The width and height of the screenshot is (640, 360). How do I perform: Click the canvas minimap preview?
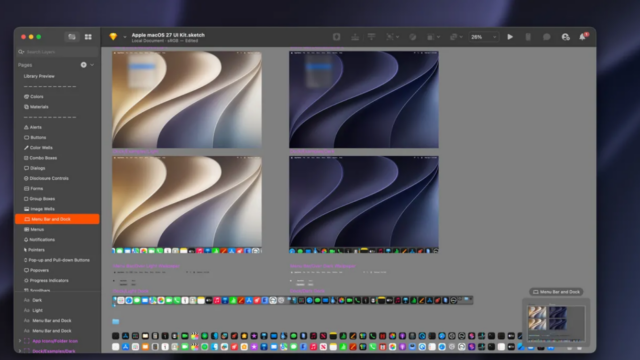tap(556, 322)
